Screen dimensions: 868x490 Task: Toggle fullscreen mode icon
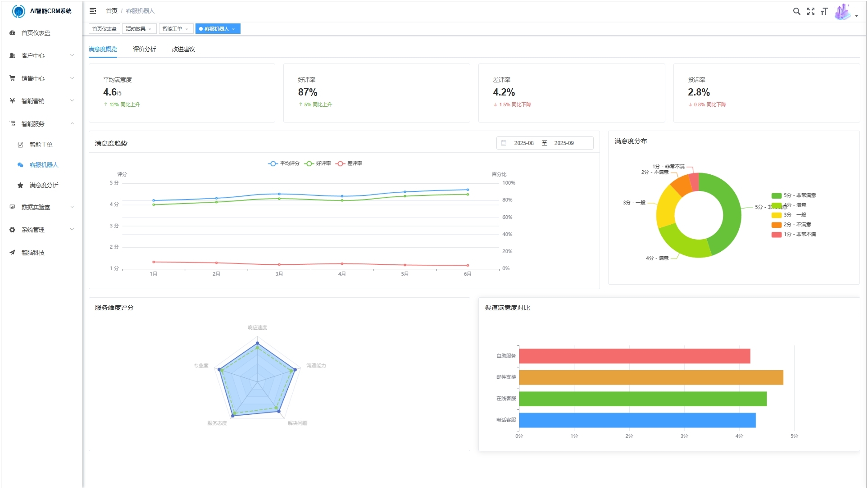[810, 11]
